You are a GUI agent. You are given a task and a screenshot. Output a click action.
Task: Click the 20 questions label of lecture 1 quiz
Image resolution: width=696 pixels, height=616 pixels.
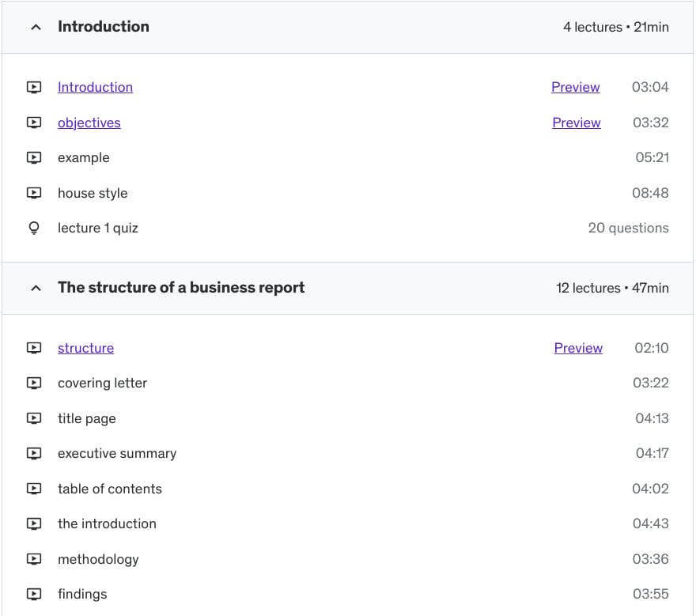(628, 228)
